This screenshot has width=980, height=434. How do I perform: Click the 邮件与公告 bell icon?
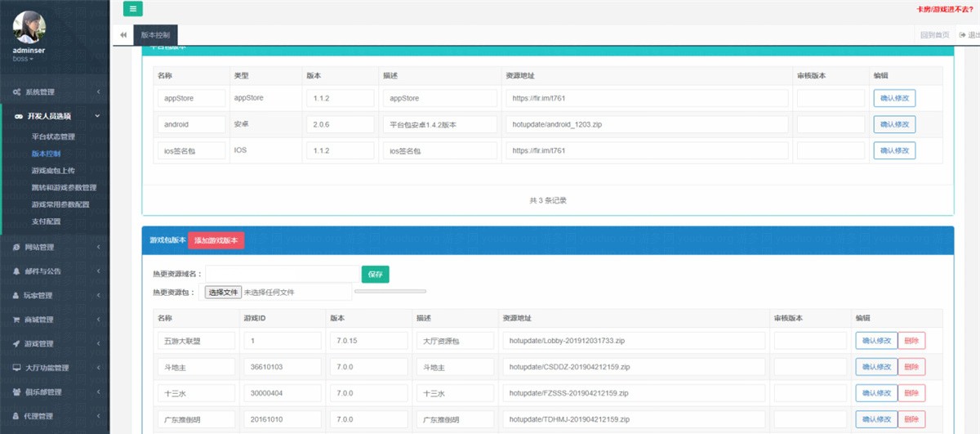point(16,271)
